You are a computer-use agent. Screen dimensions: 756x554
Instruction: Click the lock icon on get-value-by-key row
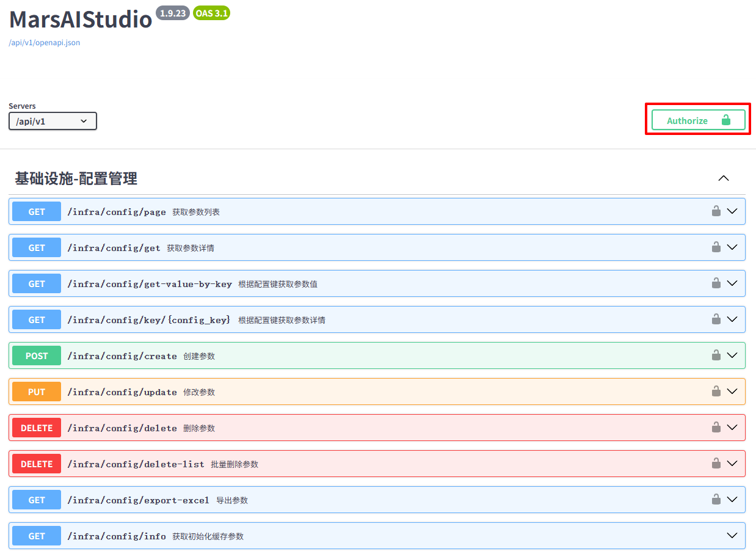click(716, 283)
